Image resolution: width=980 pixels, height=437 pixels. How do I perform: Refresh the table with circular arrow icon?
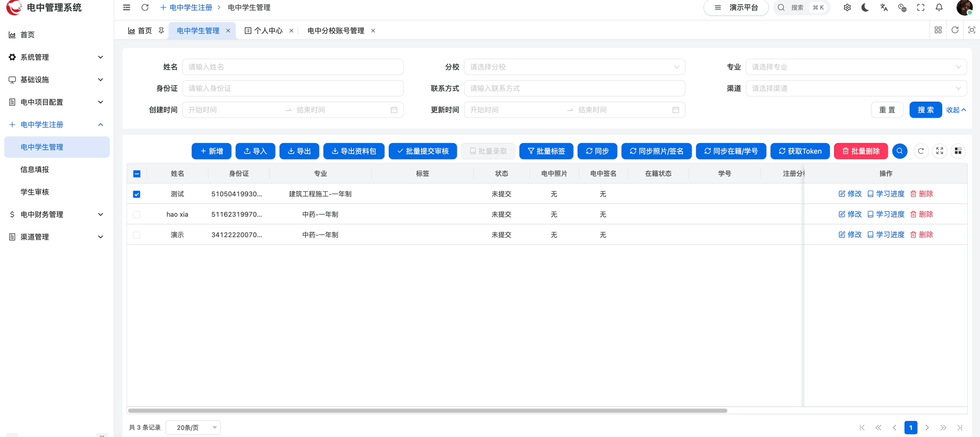tap(921, 151)
